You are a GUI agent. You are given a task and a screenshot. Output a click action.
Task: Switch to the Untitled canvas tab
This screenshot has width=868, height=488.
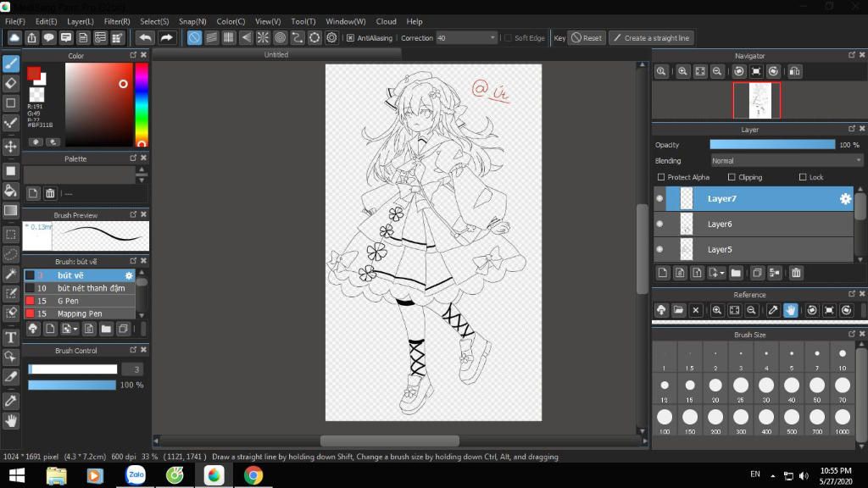coord(276,54)
